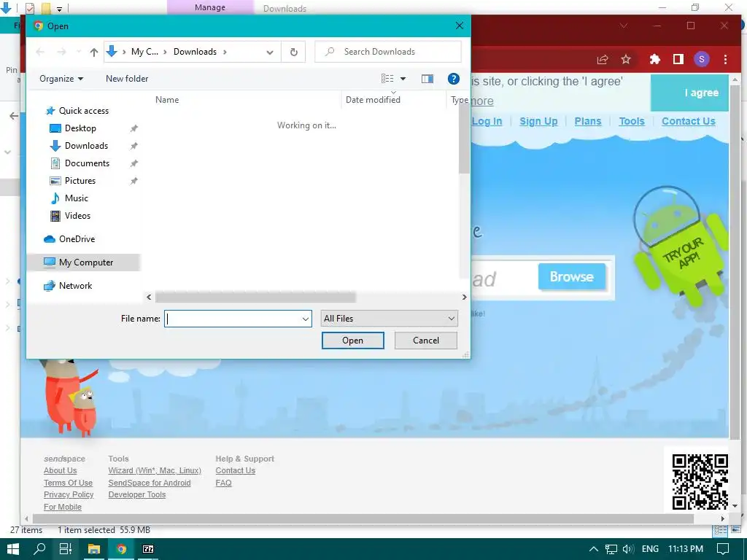747x560 pixels.
Task: Create a New folder
Action: [x=127, y=79]
